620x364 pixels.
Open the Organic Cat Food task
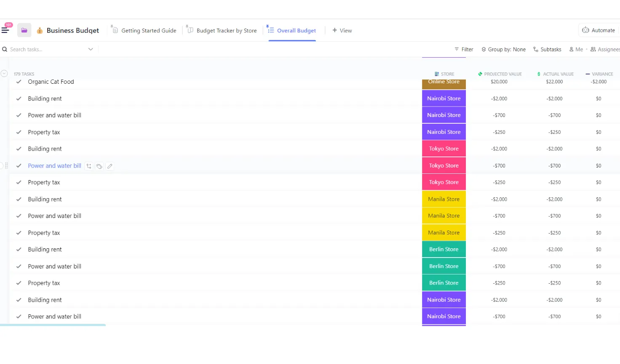[51, 82]
